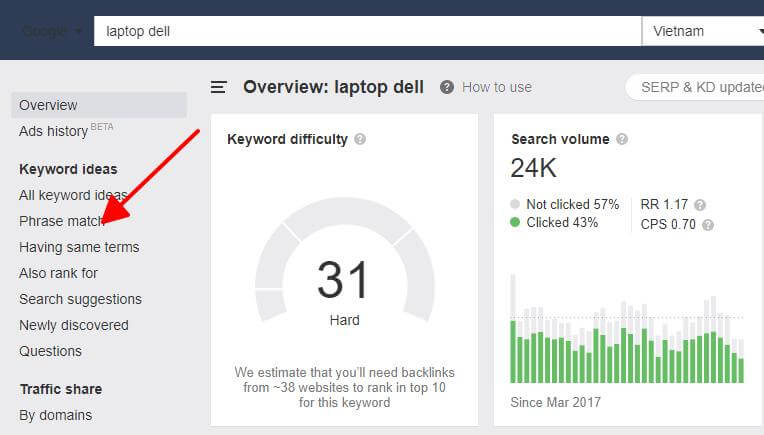This screenshot has width=764, height=435.
Task: Click the How to use link
Action: click(497, 87)
